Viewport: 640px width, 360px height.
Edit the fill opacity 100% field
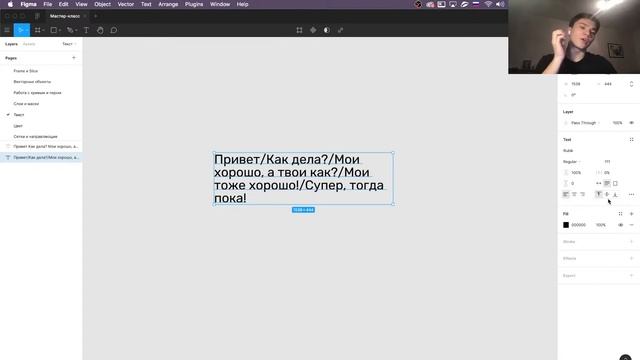coord(601,225)
